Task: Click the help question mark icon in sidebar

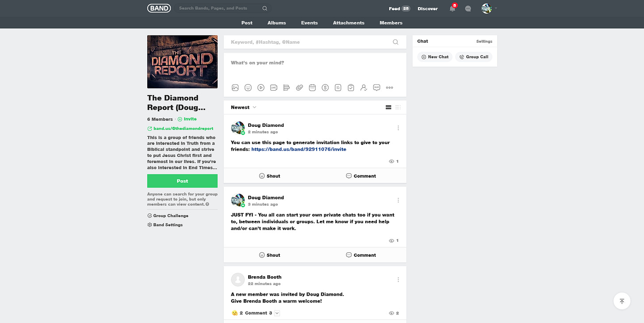Action: tap(207, 205)
